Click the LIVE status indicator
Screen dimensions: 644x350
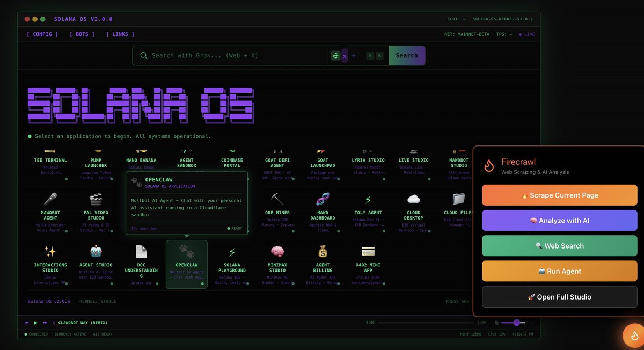526,34
